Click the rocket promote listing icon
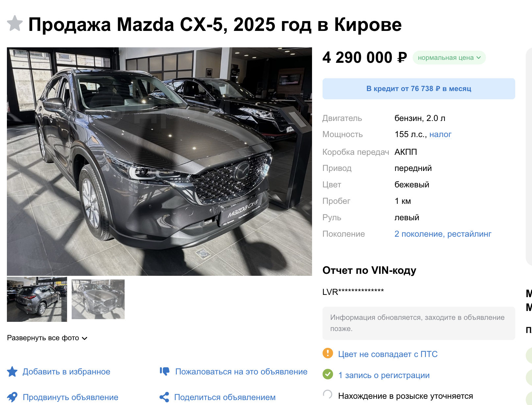The image size is (532, 405). pos(12,397)
